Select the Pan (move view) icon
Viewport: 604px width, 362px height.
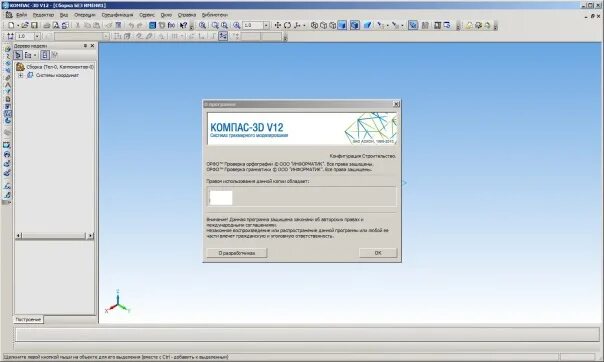tap(277, 25)
